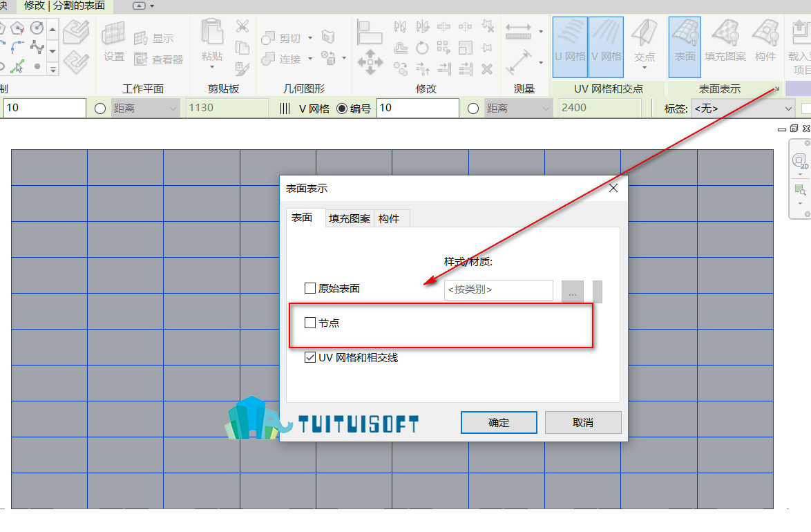Open the 表面表示 panel dialog launcher arrow

pyautogui.click(x=777, y=89)
